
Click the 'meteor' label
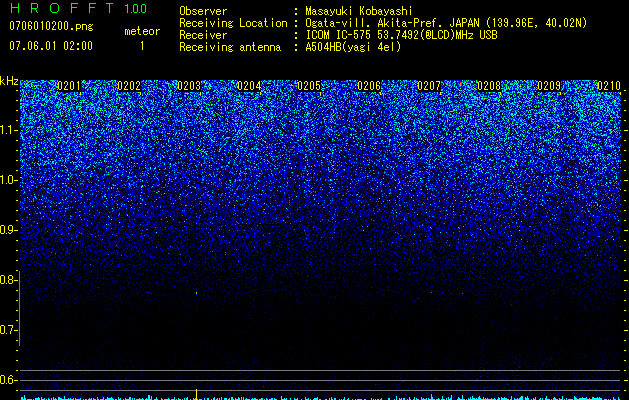[142, 31]
